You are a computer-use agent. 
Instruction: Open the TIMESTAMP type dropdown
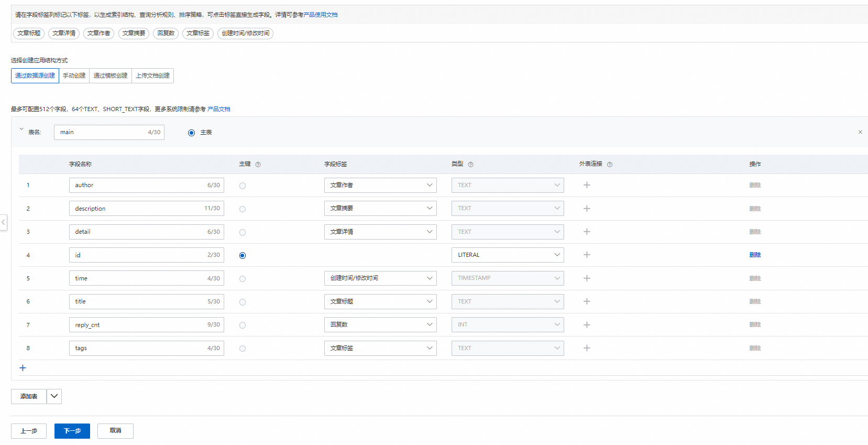pyautogui.click(x=508, y=278)
